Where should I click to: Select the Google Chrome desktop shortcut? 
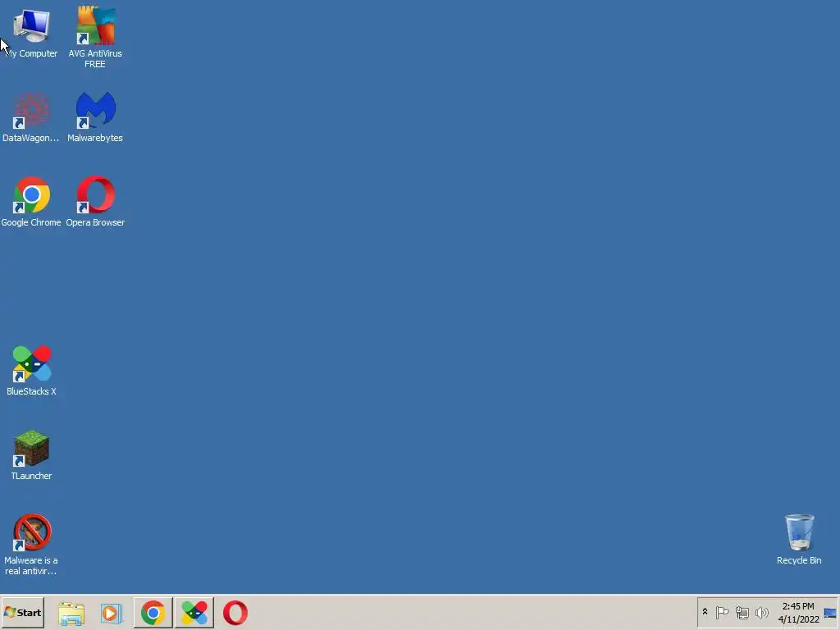point(31,202)
